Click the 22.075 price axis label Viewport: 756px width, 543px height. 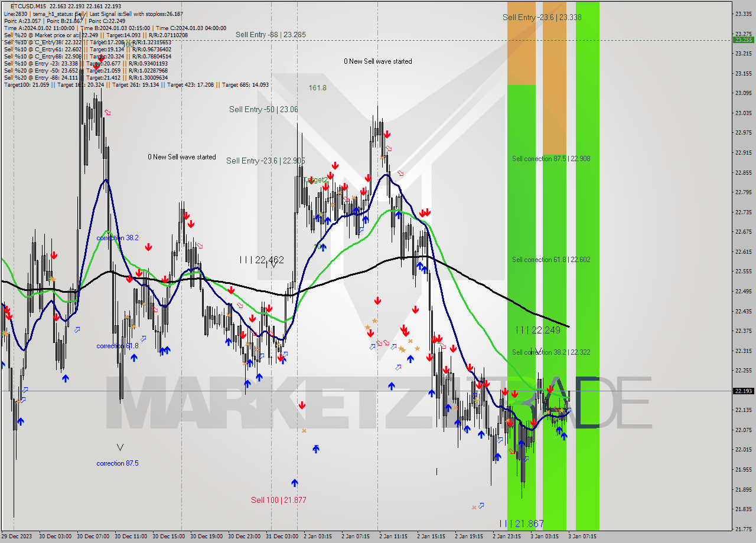(x=743, y=430)
